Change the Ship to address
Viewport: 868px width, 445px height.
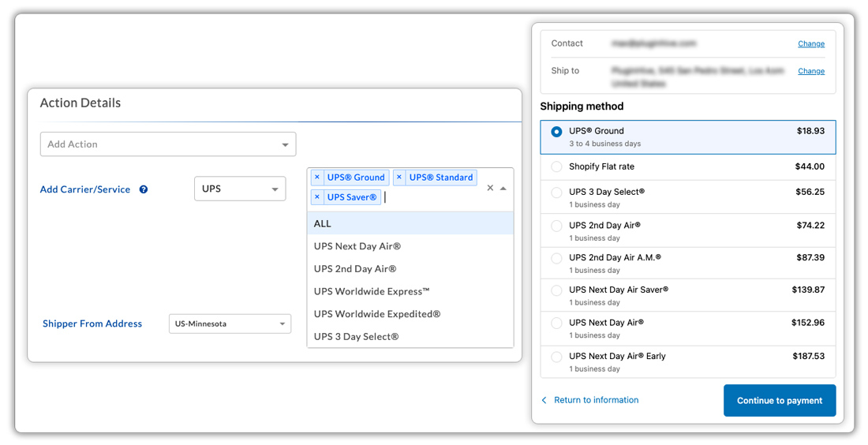(x=811, y=71)
